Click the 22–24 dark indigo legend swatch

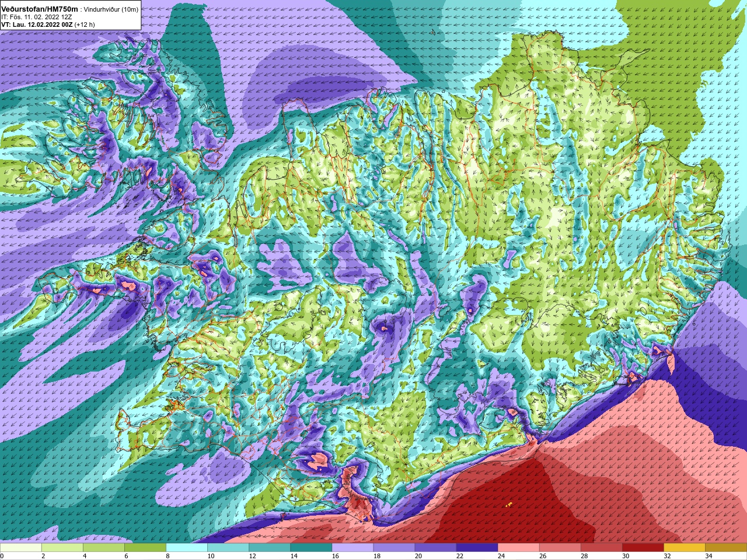point(477,548)
